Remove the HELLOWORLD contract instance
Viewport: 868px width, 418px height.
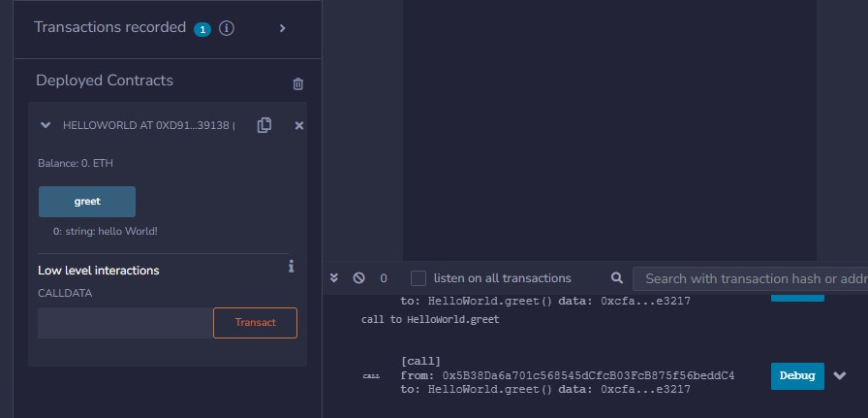(298, 125)
